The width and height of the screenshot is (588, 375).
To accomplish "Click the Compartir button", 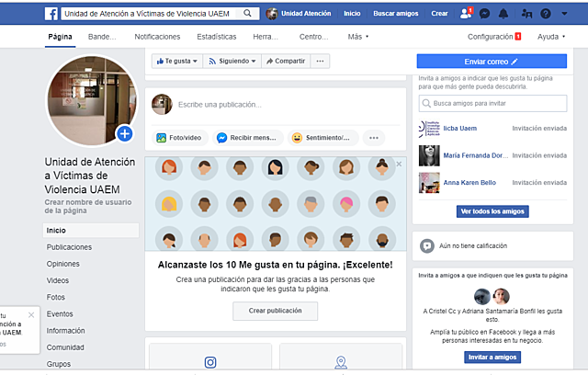I will pyautogui.click(x=286, y=62).
